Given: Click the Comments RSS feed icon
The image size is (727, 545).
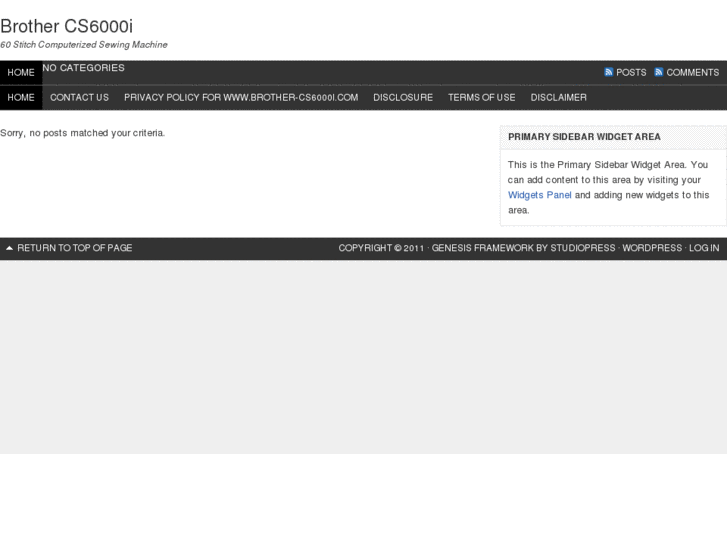Looking at the screenshot, I should 658,72.
